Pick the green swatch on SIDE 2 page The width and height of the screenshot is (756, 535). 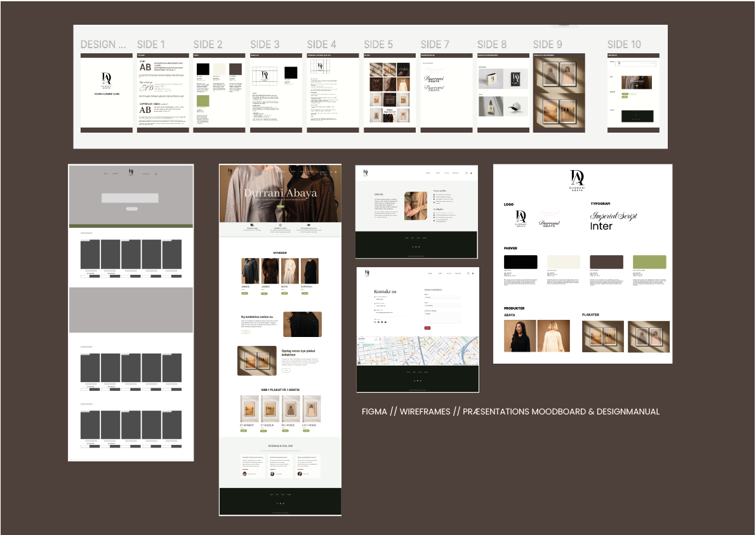203,101
